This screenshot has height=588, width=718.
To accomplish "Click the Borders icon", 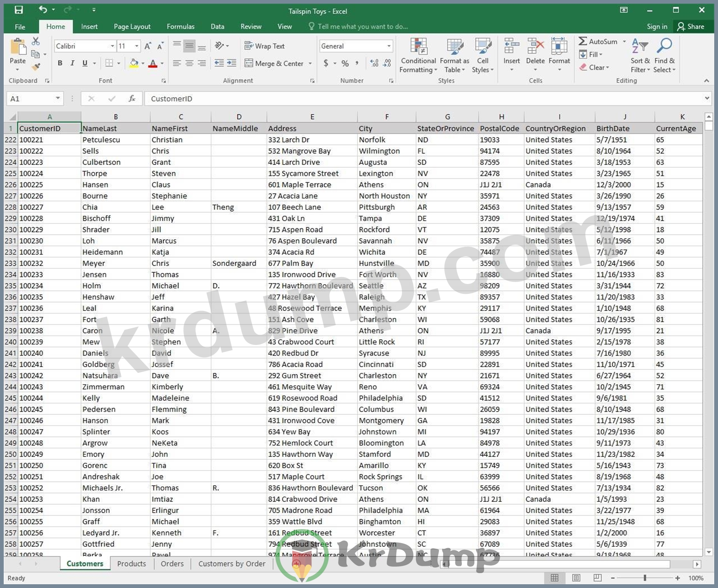I will pos(109,63).
